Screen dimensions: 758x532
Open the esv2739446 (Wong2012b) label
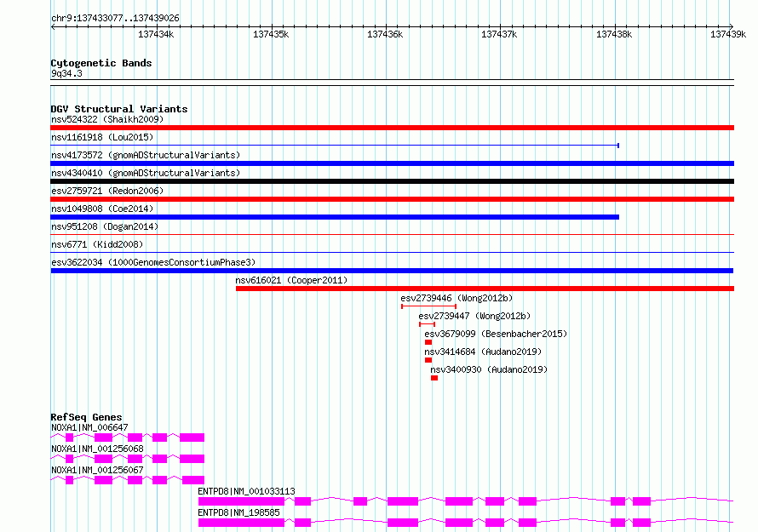[x=457, y=298]
